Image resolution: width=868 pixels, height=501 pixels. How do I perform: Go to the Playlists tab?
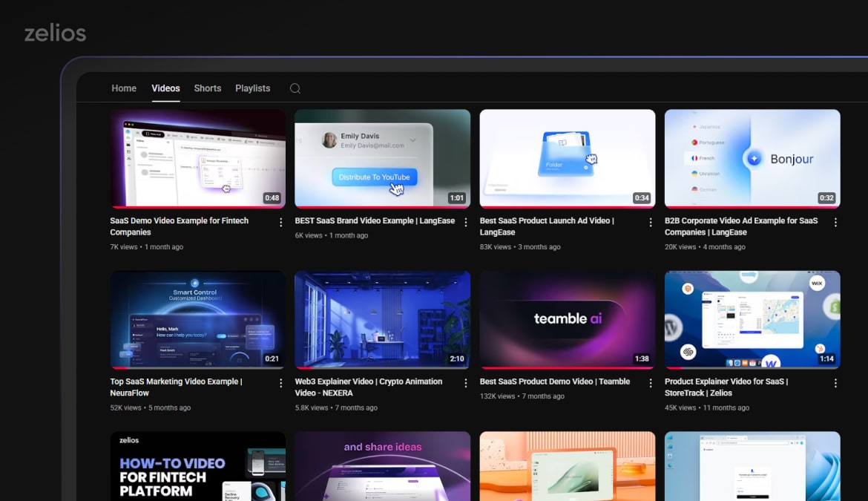pos(252,88)
